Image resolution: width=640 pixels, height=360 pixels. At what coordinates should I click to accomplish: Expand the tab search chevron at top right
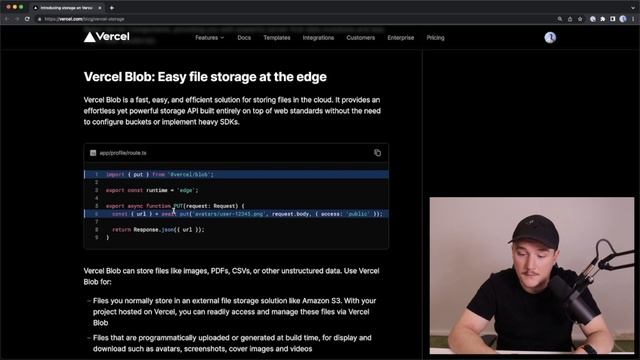pyautogui.click(x=633, y=8)
